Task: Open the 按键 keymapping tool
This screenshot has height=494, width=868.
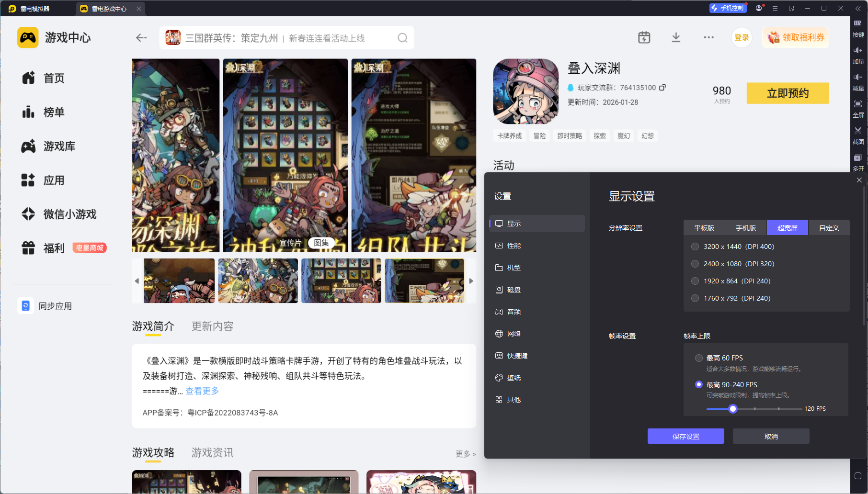Action: [858, 28]
